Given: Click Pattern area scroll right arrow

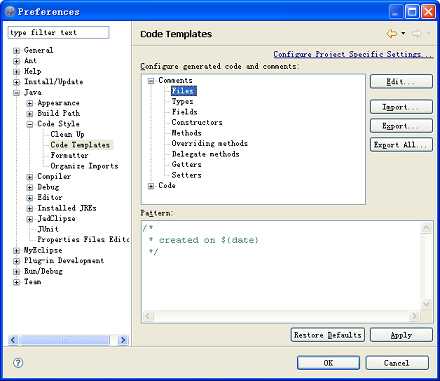Looking at the screenshot, I should point(414,316).
